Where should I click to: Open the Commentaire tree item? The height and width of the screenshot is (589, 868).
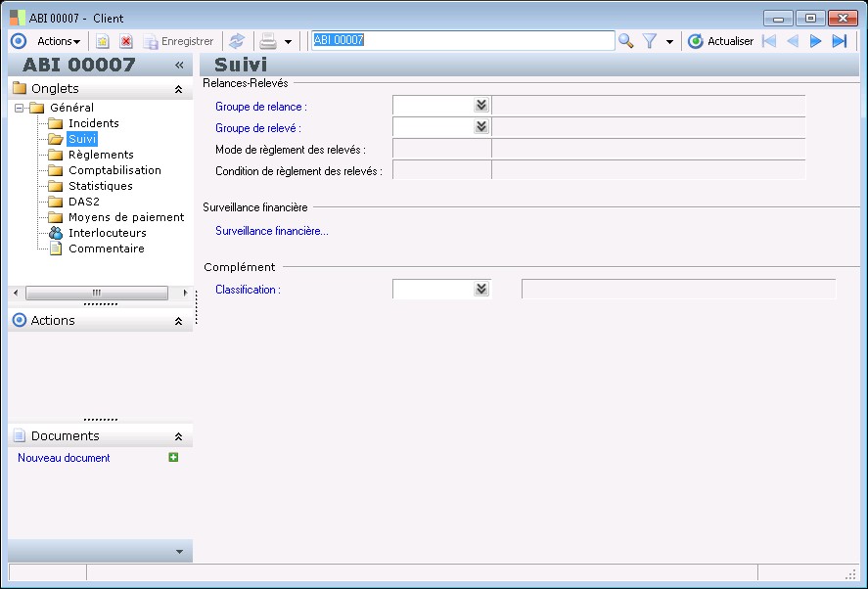tap(107, 248)
